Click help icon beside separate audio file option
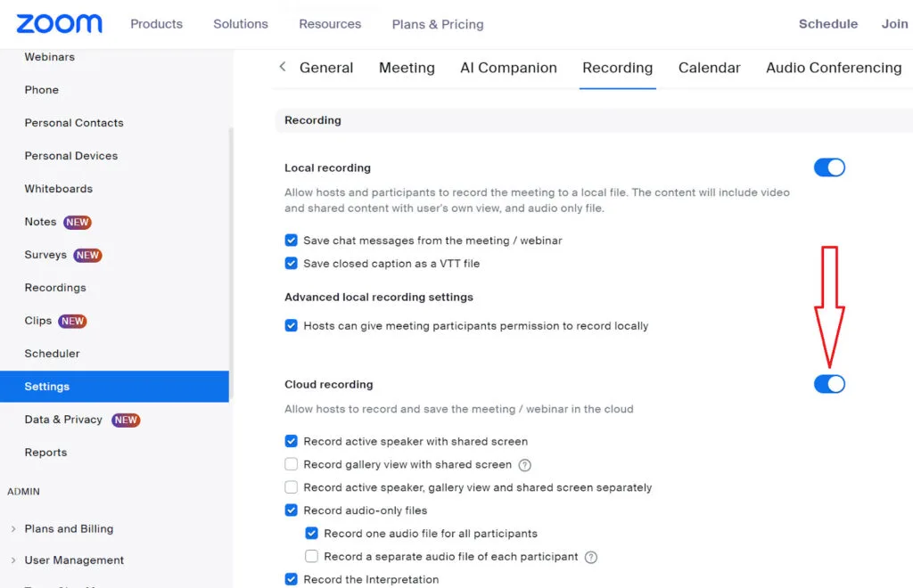913x588 pixels. (x=590, y=558)
